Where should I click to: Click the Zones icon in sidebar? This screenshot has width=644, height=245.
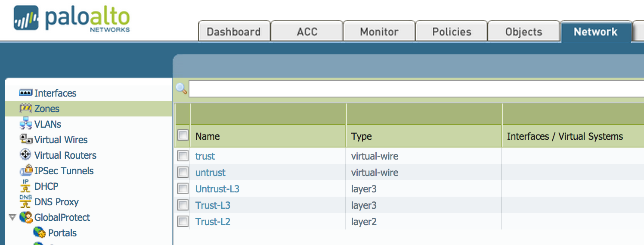click(x=26, y=109)
